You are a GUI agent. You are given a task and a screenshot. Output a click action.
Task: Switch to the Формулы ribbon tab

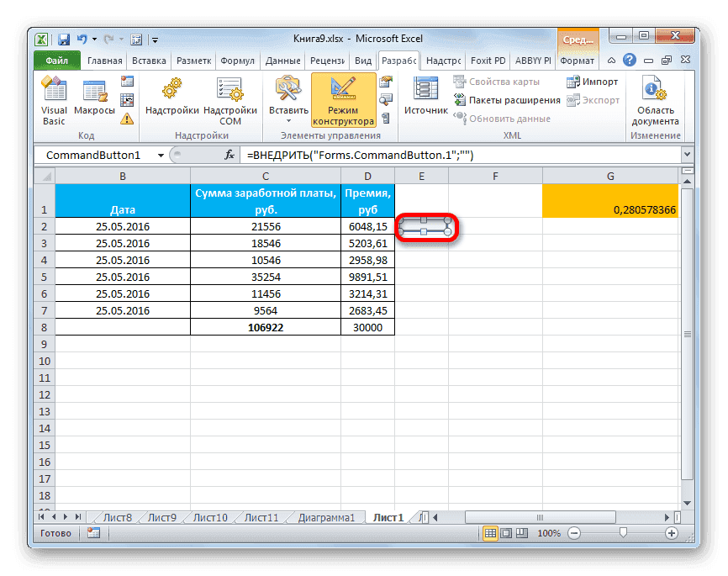238,60
